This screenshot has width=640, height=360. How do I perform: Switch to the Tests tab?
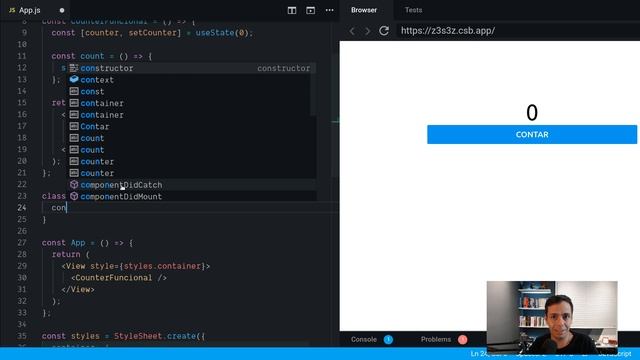tap(413, 10)
